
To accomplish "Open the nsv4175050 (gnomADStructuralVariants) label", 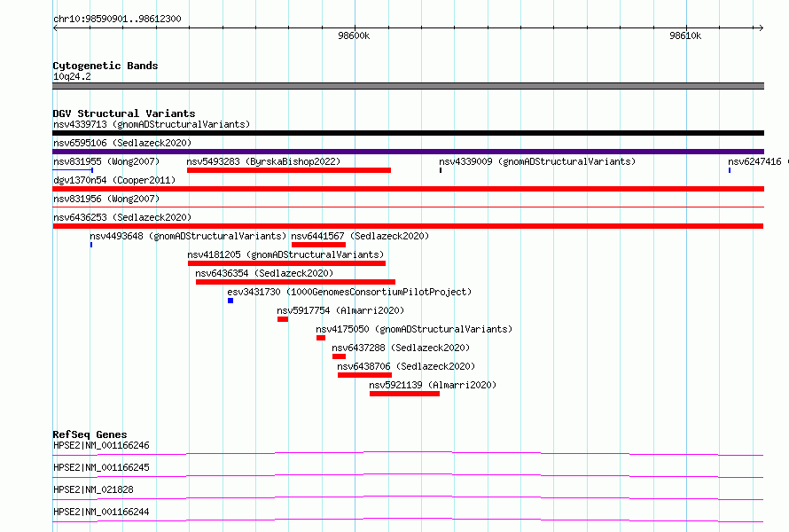I will pyautogui.click(x=414, y=329).
